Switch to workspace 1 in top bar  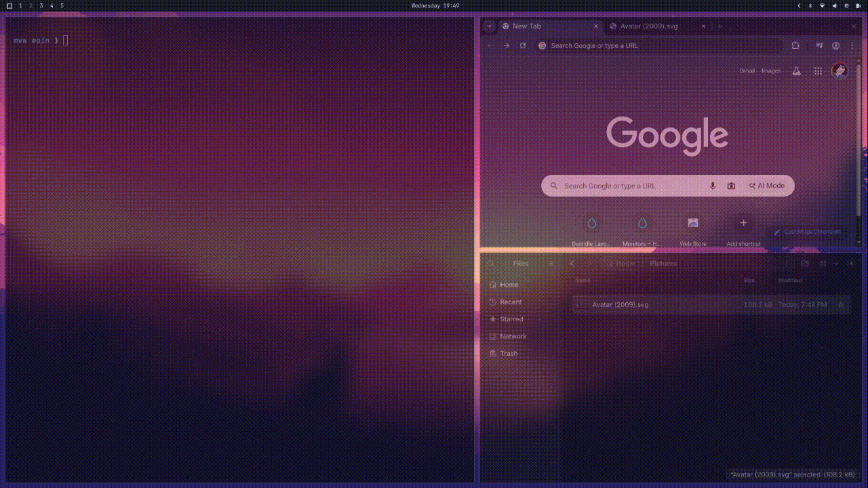pyautogui.click(x=20, y=5)
